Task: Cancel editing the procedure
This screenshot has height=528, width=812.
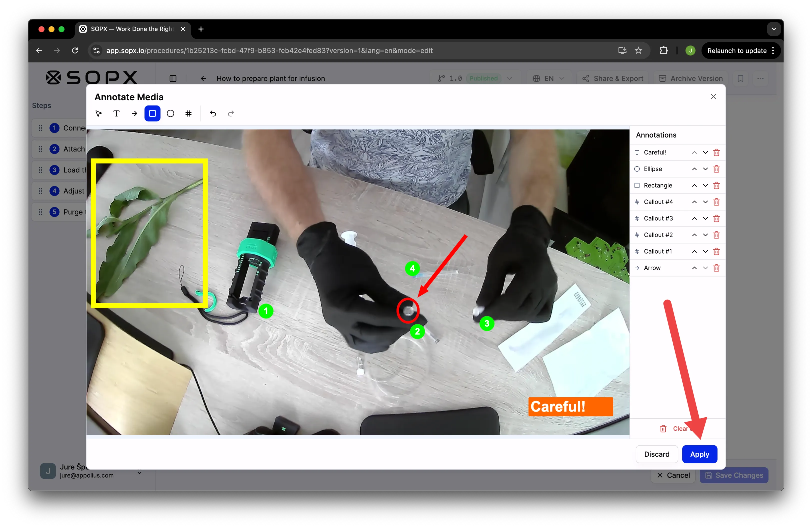Action: pyautogui.click(x=673, y=475)
